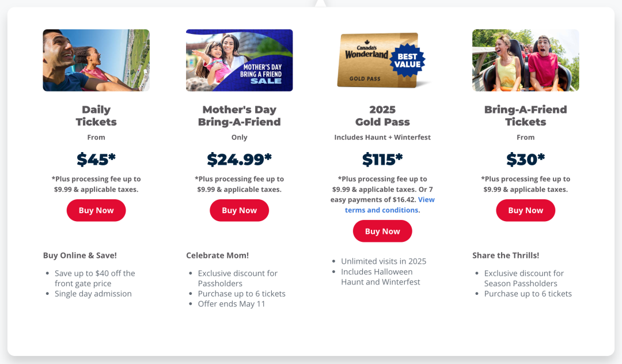Viewport: 622px width, 364px height.
Task: Click the Celebrate Mom! subheading
Action: coord(217,255)
